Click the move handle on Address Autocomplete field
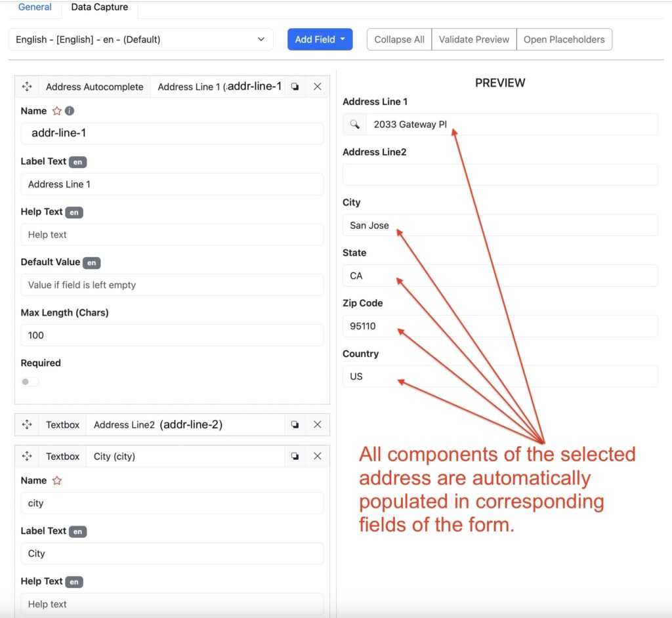 pos(27,87)
